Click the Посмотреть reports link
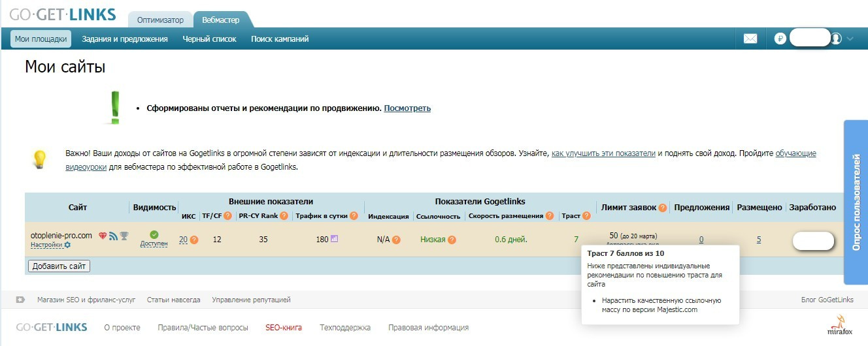 coord(407,108)
